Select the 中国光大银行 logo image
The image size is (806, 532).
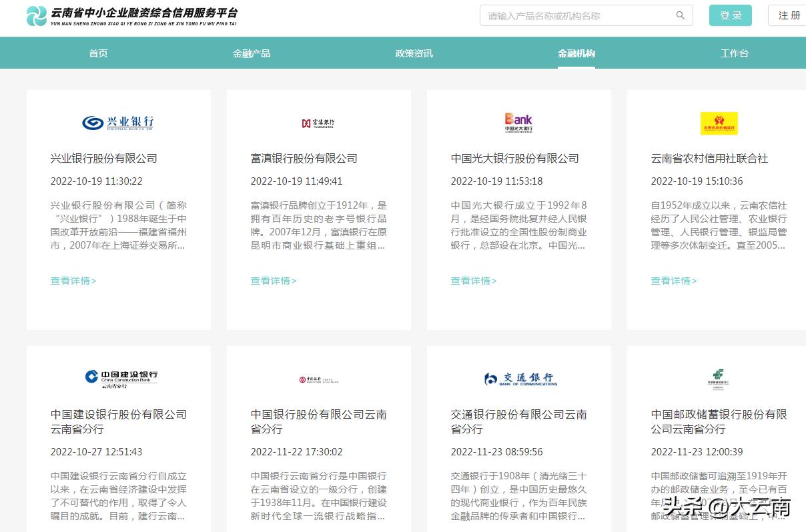click(x=518, y=123)
